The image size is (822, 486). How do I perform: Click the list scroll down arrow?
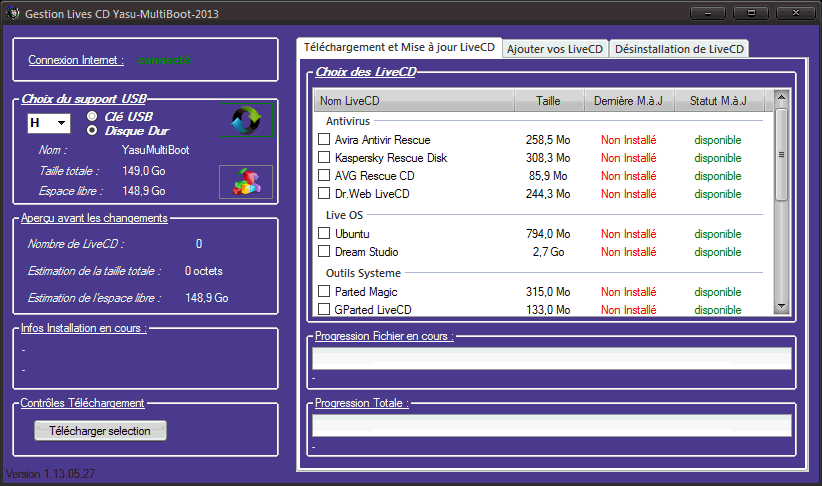coord(781,307)
